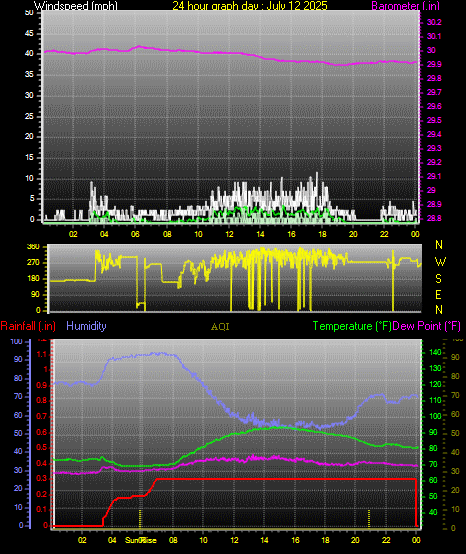
Task: Click the S compass letter beside direction chart
Action: tap(438, 279)
